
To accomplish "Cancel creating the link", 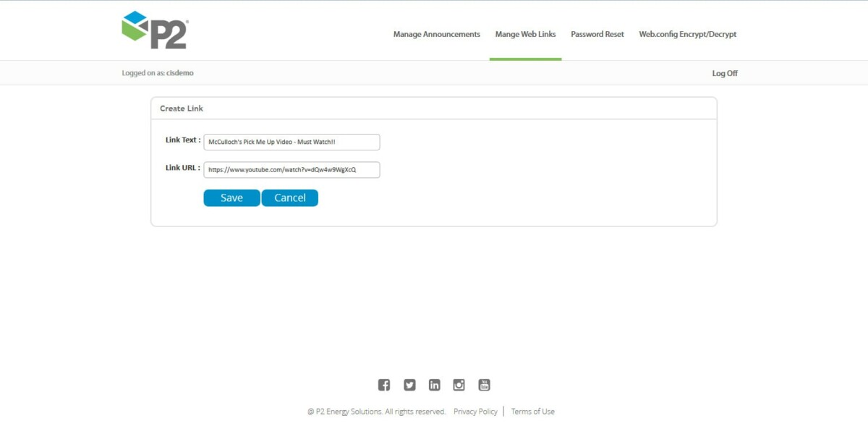I will [x=289, y=197].
